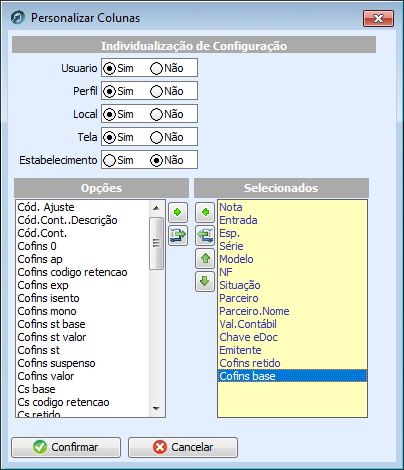Confirm the column customization
404x470 pixels.
(66, 447)
